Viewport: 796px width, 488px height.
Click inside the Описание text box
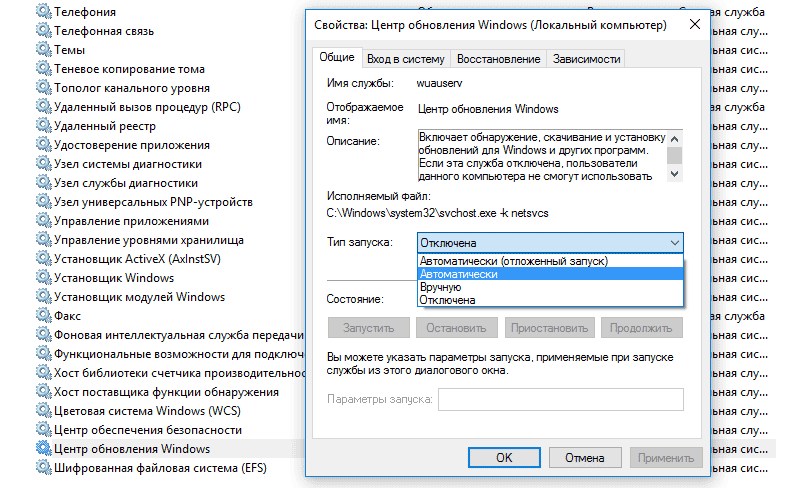point(542,156)
